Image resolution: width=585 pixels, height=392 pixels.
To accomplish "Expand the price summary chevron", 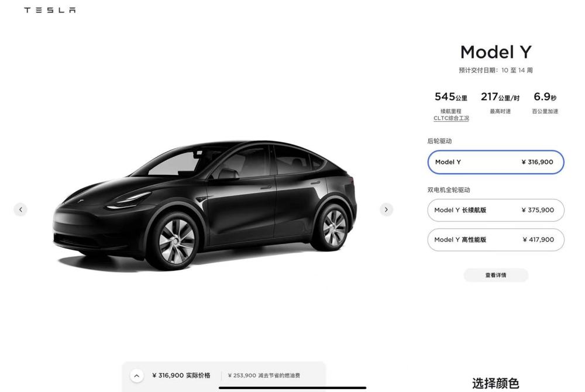I will tap(136, 376).
